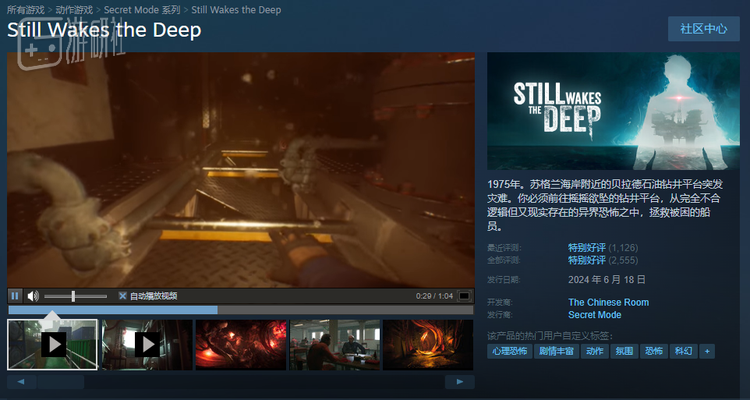Open Secret Mode publisher link
Viewport: 750px width, 400px height.
coord(595,315)
